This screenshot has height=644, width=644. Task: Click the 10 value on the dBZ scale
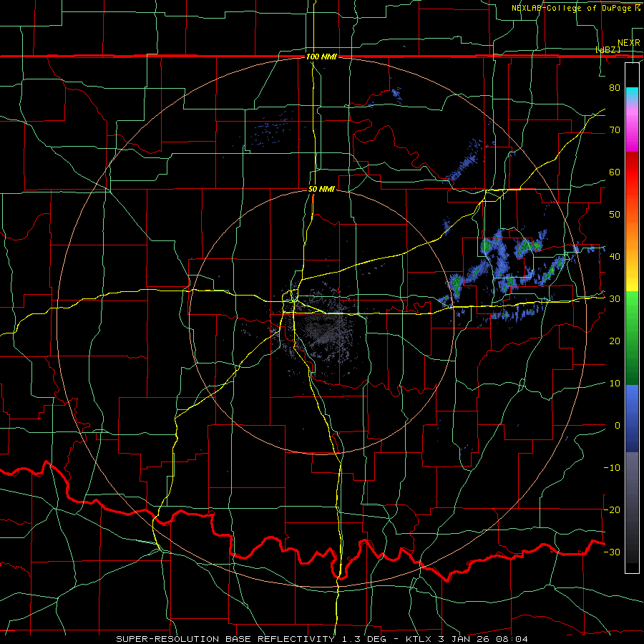point(615,384)
